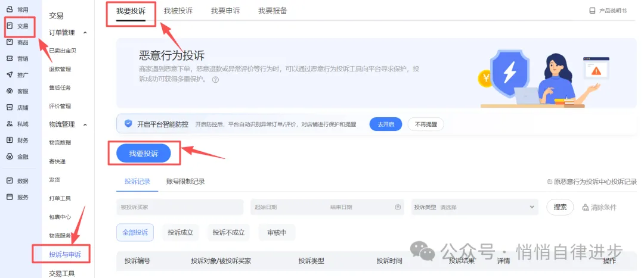644x278 pixels.
Task: Click the 交易 sidebar icon
Action: pos(10,26)
